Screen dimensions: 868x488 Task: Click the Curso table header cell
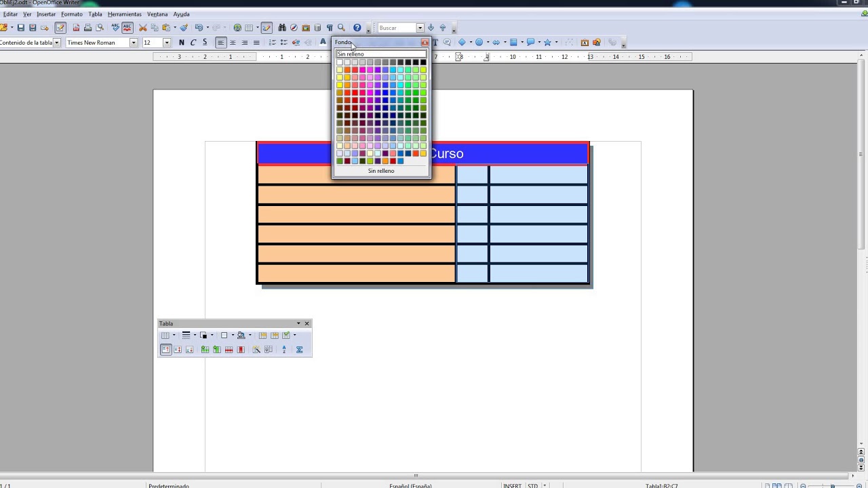(422, 154)
